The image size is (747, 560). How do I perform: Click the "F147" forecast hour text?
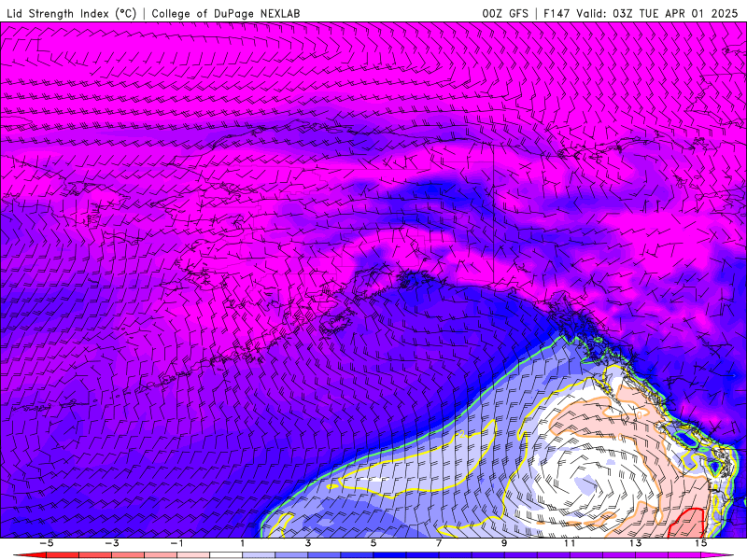557,13
